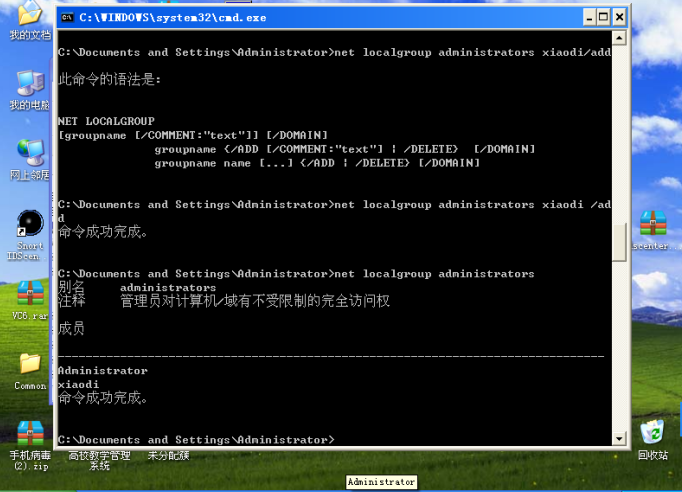Click the '别名 administrators' alias line
This screenshot has width=682, height=492.
tap(137, 287)
